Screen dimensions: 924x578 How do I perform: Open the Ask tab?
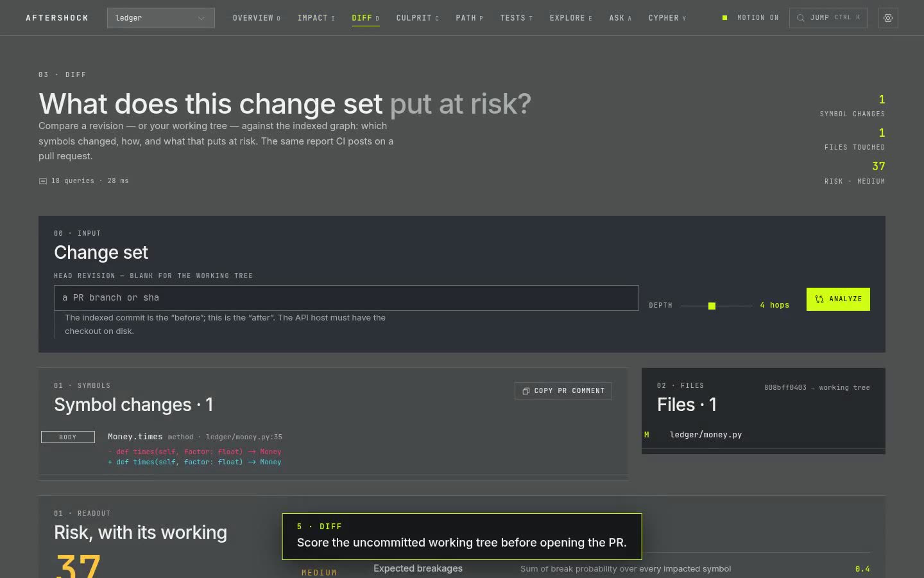tap(620, 18)
